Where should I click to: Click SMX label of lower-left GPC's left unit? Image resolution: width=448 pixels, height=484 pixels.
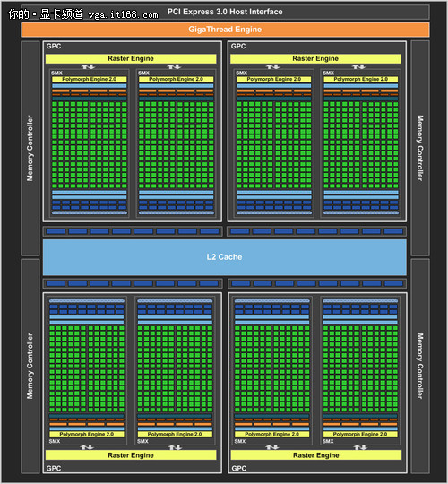(55, 441)
